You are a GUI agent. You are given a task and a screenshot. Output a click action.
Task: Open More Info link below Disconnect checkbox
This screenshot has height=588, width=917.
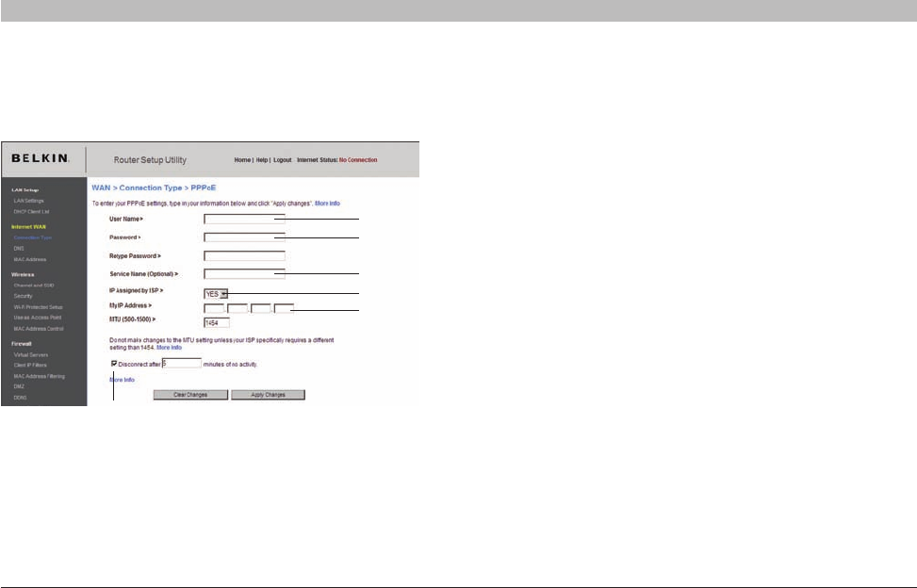(122, 380)
